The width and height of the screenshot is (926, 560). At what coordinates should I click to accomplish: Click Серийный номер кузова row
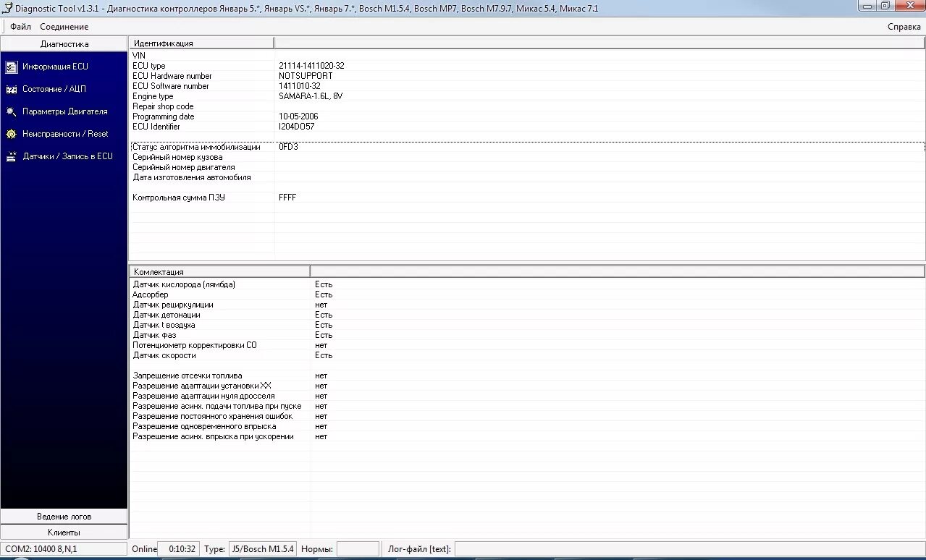click(x=527, y=157)
